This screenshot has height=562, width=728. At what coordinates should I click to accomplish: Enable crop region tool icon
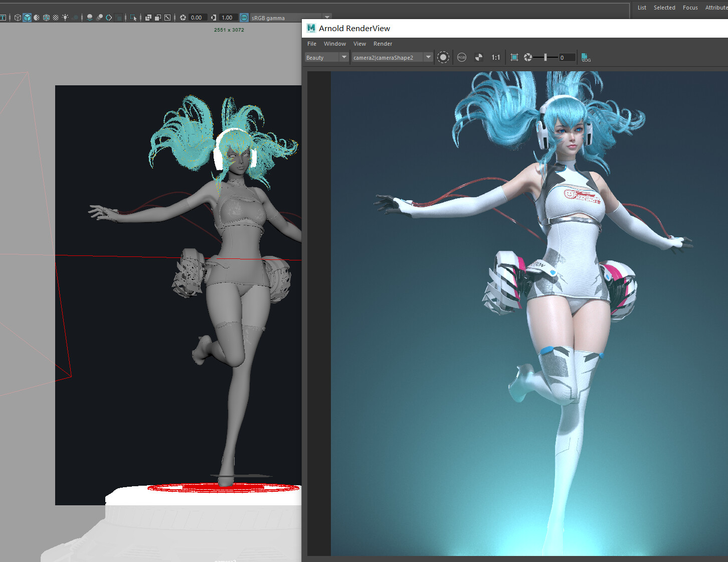point(514,57)
